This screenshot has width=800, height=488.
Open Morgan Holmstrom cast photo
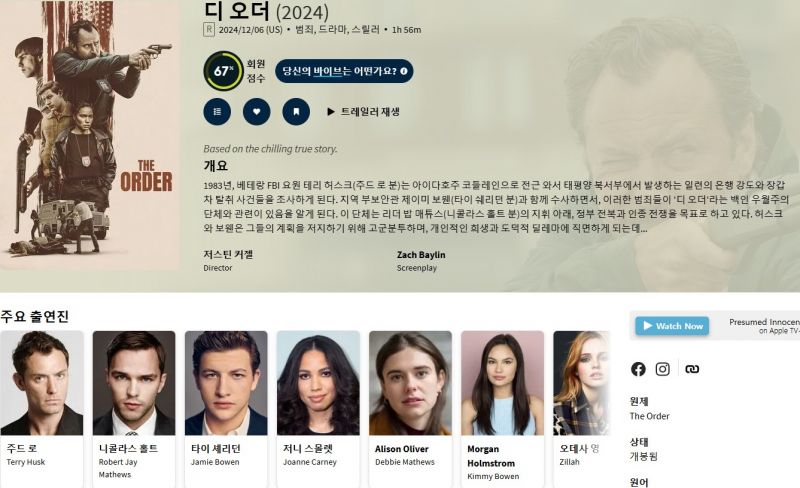(x=503, y=383)
